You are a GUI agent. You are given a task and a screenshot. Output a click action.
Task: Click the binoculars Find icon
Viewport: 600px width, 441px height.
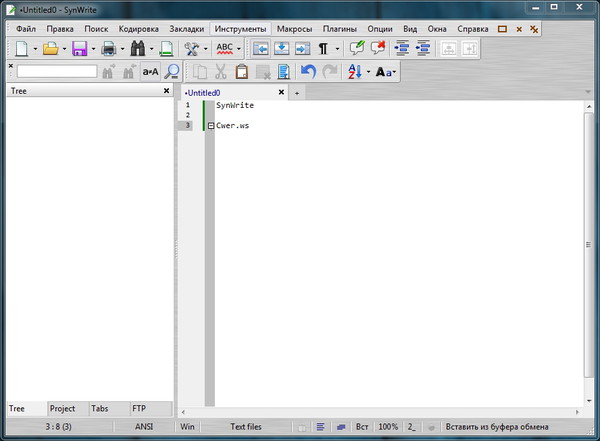click(x=138, y=48)
